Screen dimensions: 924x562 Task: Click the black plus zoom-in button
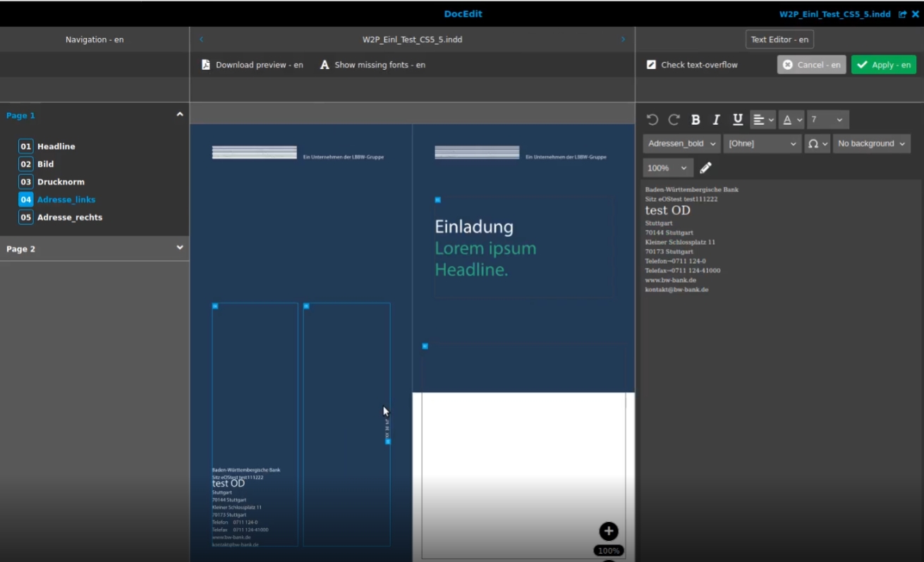pos(609,532)
